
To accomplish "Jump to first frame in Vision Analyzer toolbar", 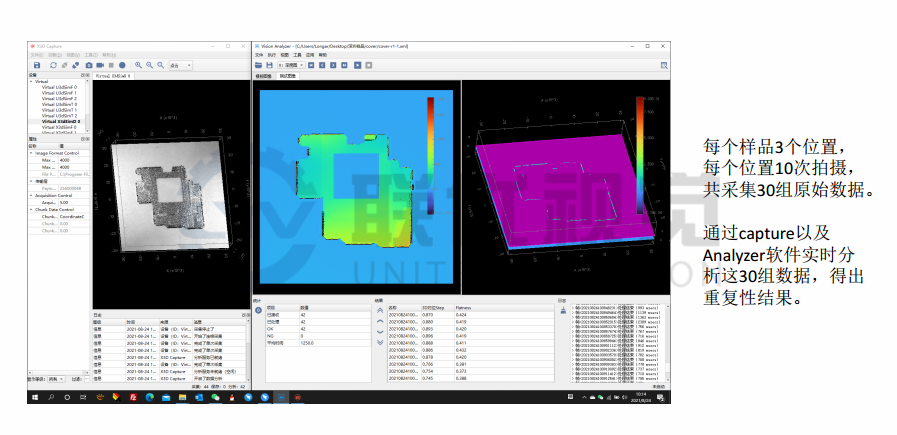I will [310, 64].
